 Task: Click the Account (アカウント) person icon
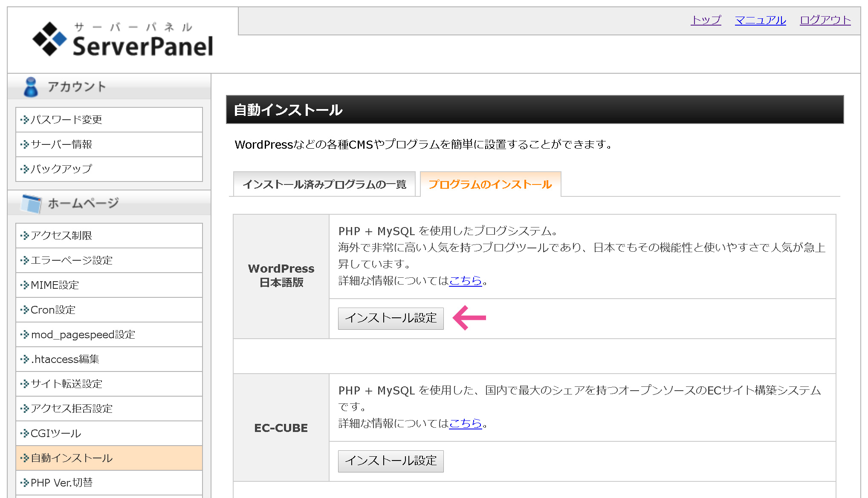coord(31,87)
